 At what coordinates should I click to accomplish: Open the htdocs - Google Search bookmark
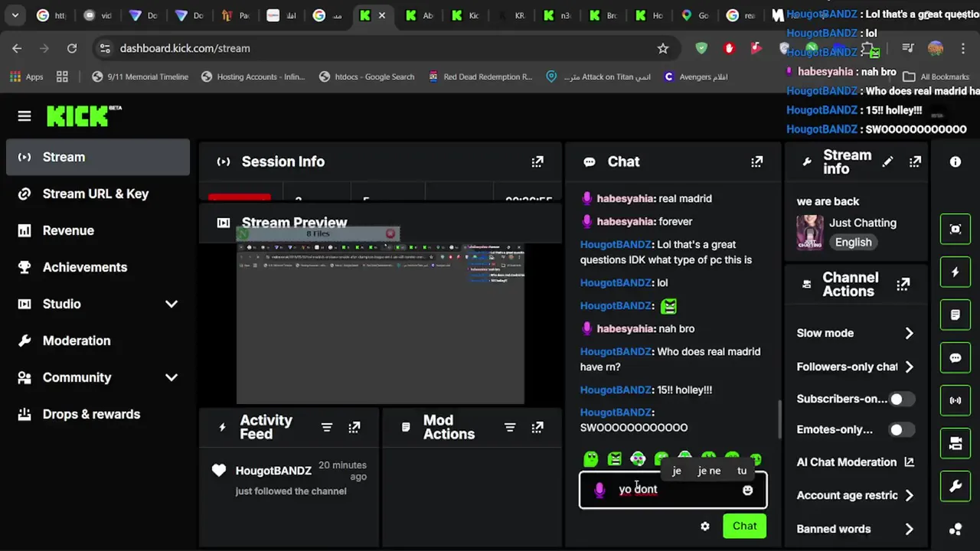pos(367,77)
